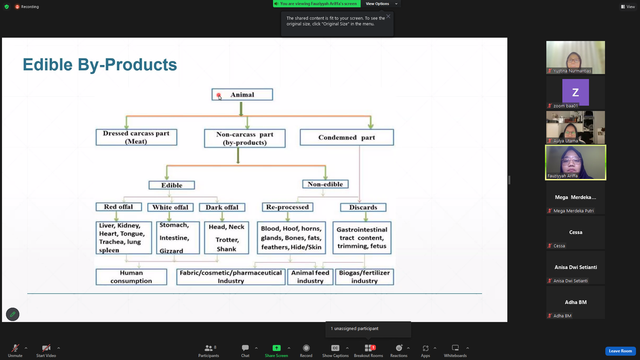
Task: Expand the Whiteboards options arrow
Action: [x=467, y=348]
